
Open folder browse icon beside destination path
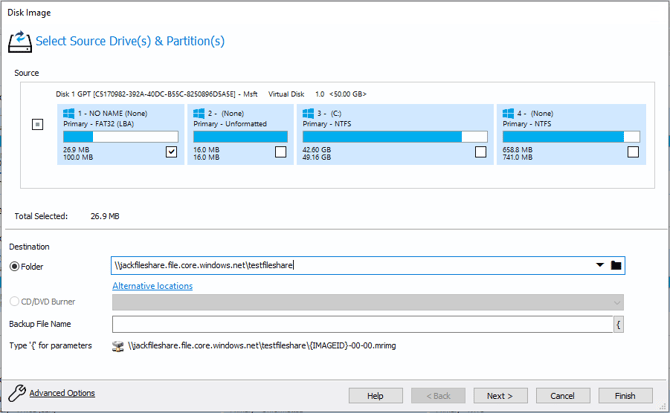pos(617,266)
